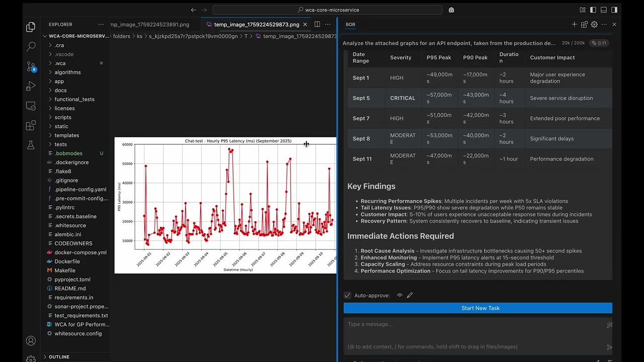Open pyproject.toml file
This screenshot has height=362, width=644.
[76, 280]
